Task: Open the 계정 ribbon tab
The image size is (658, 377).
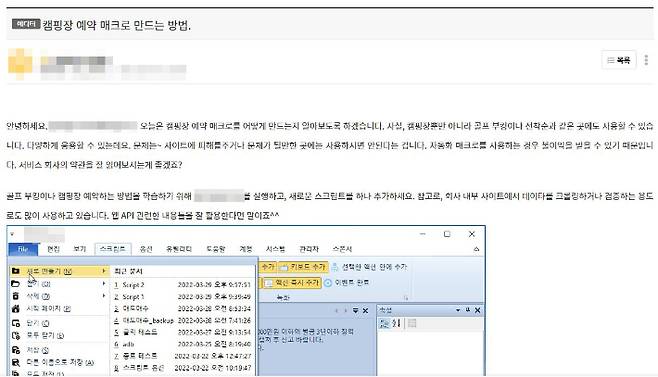Action: coord(245,249)
